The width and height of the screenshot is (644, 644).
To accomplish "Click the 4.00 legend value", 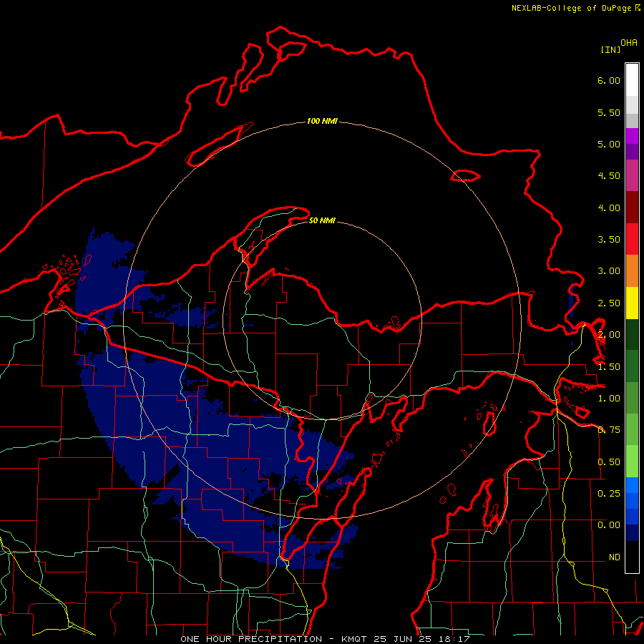I will click(609, 208).
